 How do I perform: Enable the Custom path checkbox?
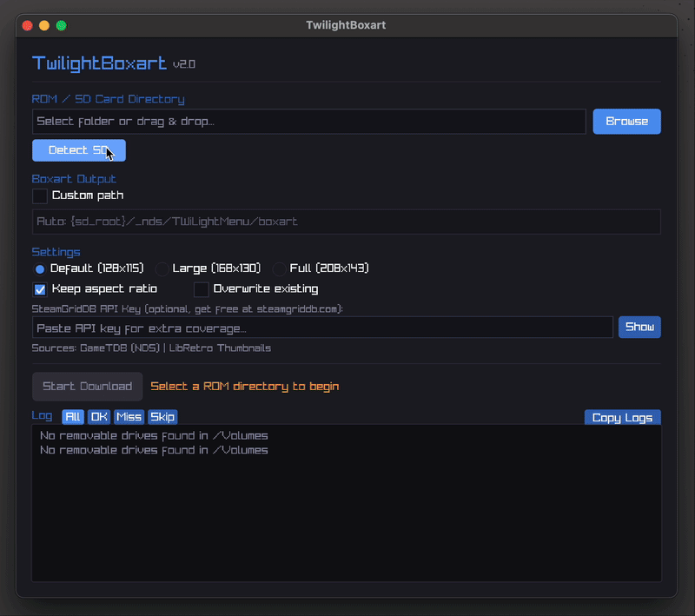(x=40, y=196)
